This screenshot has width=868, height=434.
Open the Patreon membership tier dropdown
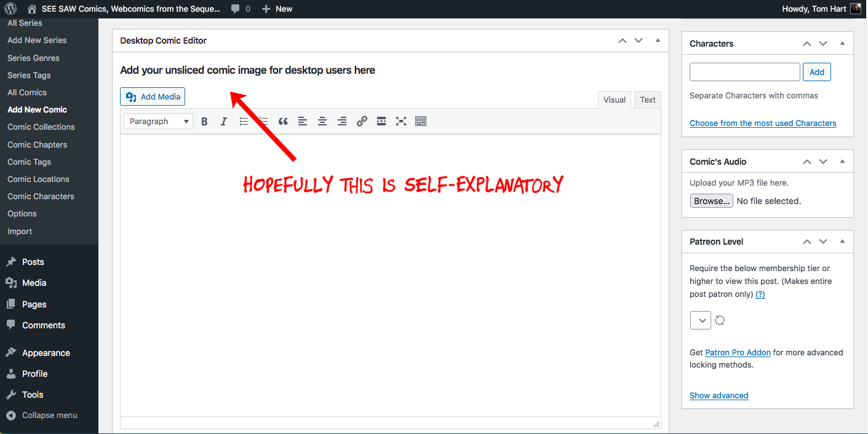[x=701, y=320]
